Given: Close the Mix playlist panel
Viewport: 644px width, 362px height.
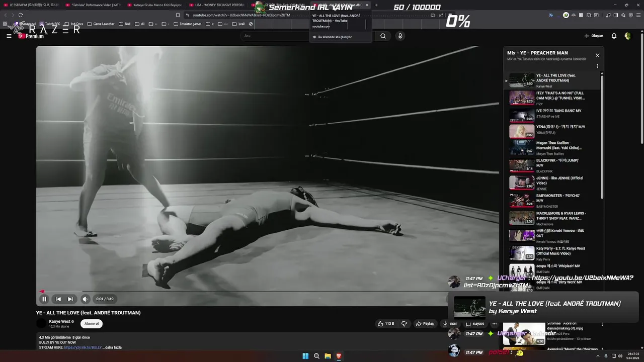Looking at the screenshot, I should pyautogui.click(x=597, y=55).
